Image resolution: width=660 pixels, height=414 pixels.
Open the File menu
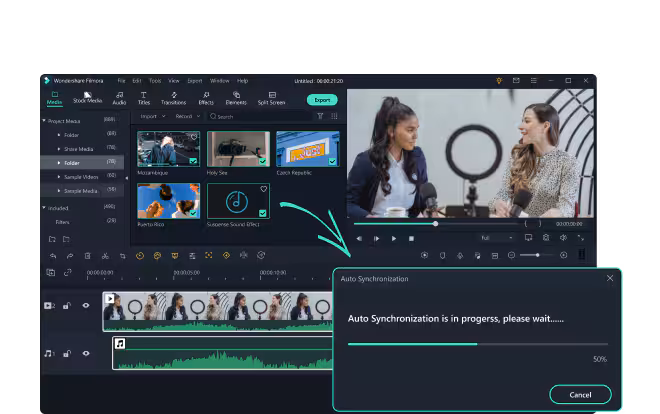(x=121, y=81)
